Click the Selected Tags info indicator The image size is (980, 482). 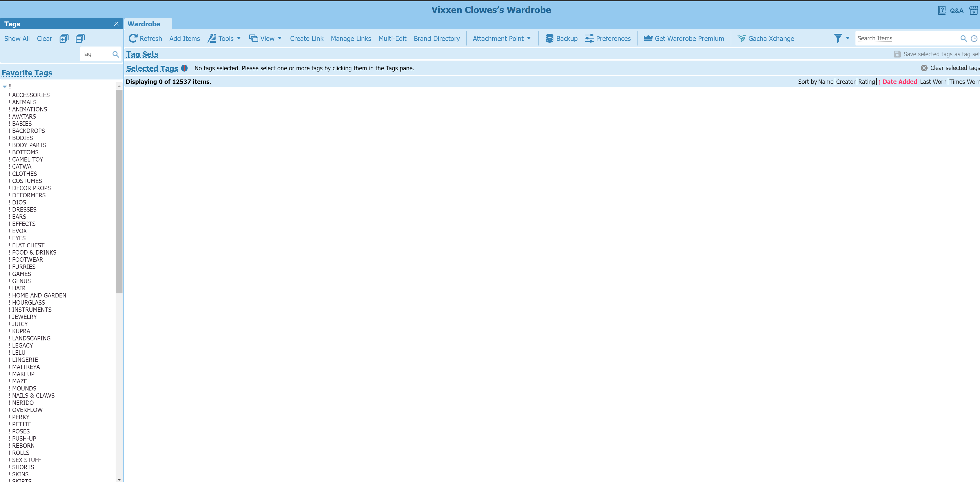184,68
